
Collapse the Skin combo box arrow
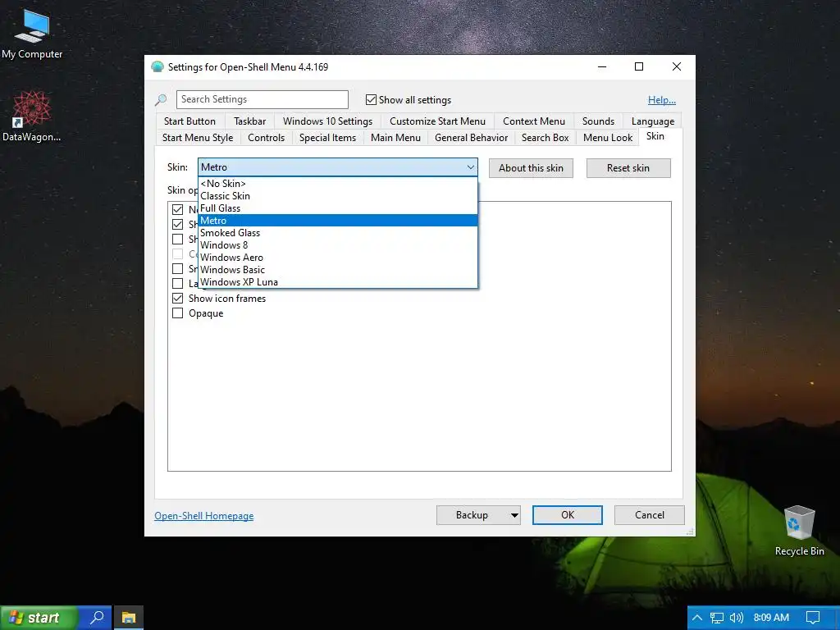click(x=470, y=167)
